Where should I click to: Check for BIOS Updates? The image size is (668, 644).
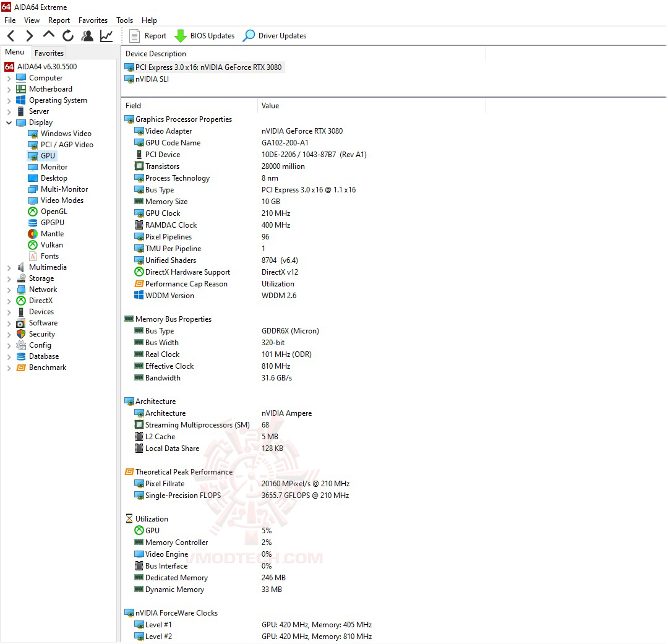coord(205,35)
